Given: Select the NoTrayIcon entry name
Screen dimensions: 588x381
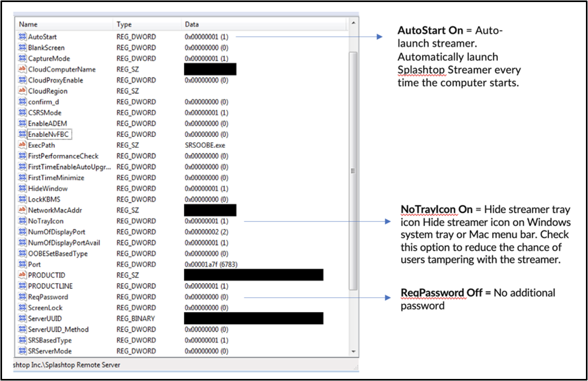Looking at the screenshot, I should [x=46, y=221].
